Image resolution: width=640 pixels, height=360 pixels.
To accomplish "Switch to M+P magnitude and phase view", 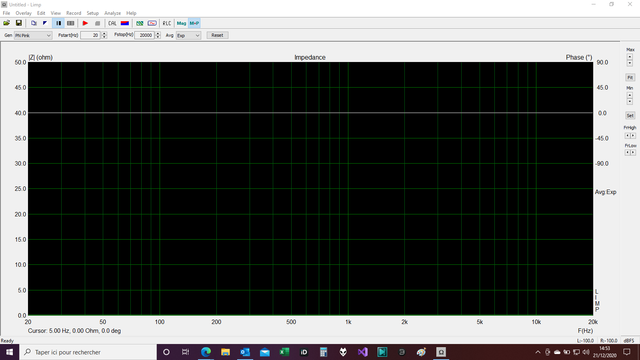I will pos(194,23).
